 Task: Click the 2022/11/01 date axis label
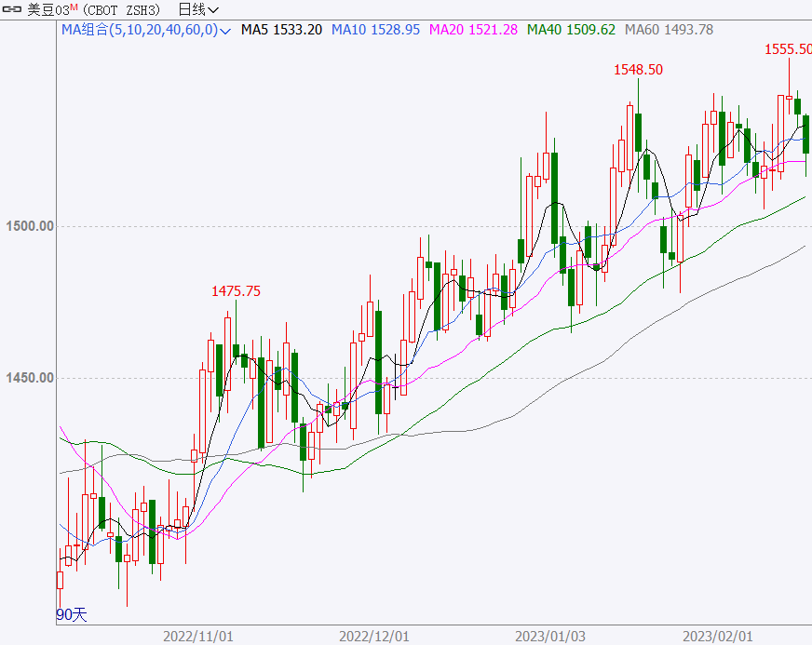click(198, 637)
